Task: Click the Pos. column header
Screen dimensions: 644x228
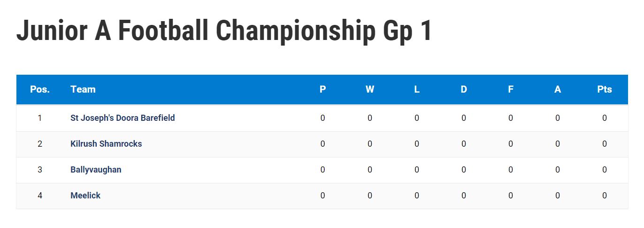Action: click(40, 89)
